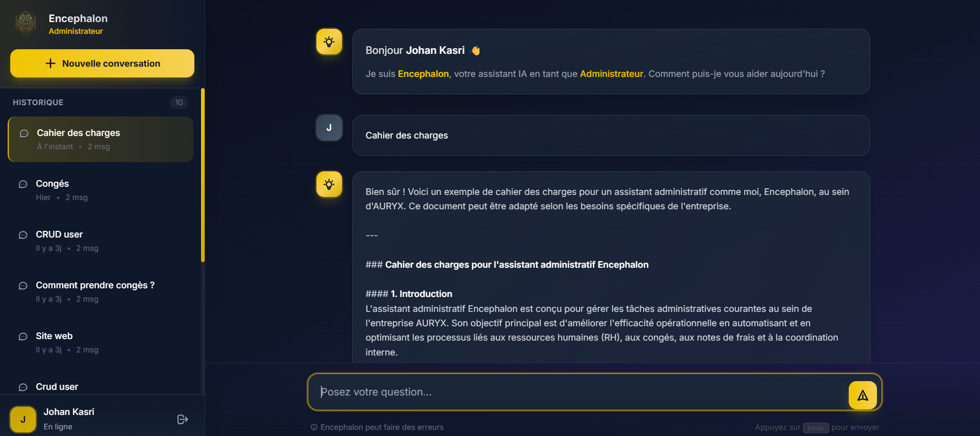Screen dimensions: 980x436
Task: Click the info icon near 'Encephalon peut faire des erreurs'
Action: (x=313, y=427)
